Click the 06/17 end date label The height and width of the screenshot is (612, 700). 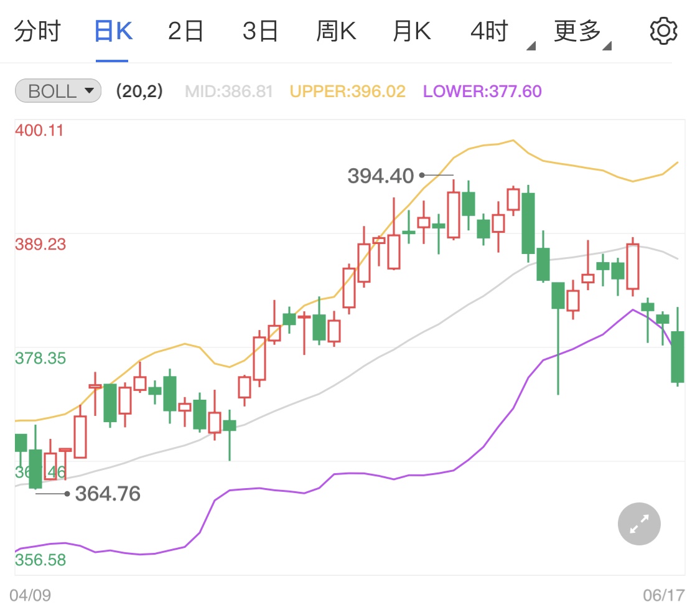tap(664, 595)
